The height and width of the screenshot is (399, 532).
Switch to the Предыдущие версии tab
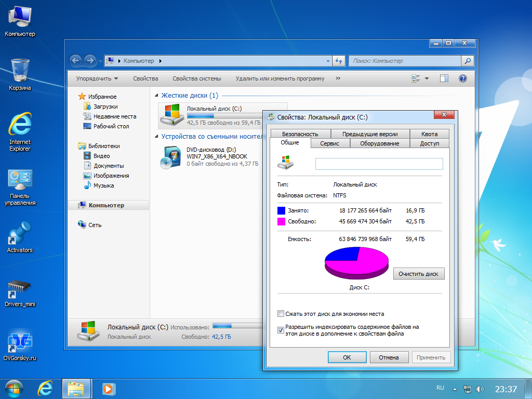coord(370,134)
